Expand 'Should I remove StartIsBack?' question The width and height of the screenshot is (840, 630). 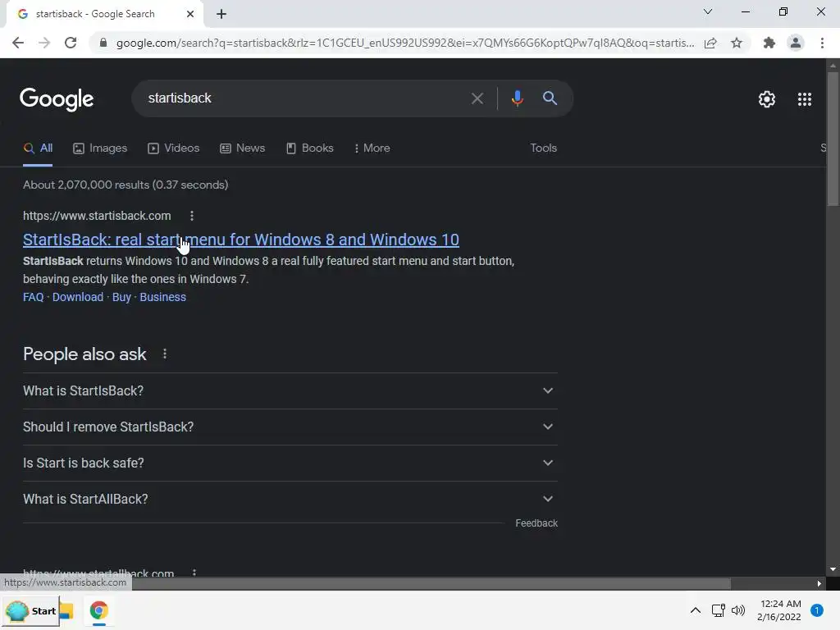pyautogui.click(x=290, y=427)
